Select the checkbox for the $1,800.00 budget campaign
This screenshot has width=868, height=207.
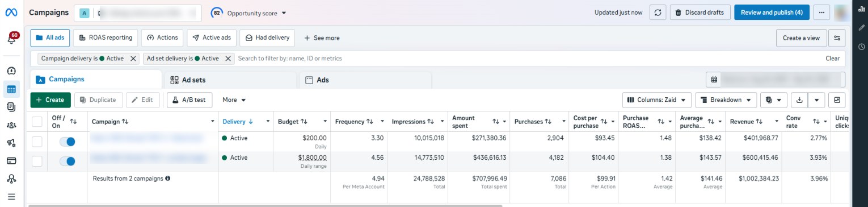point(37,162)
